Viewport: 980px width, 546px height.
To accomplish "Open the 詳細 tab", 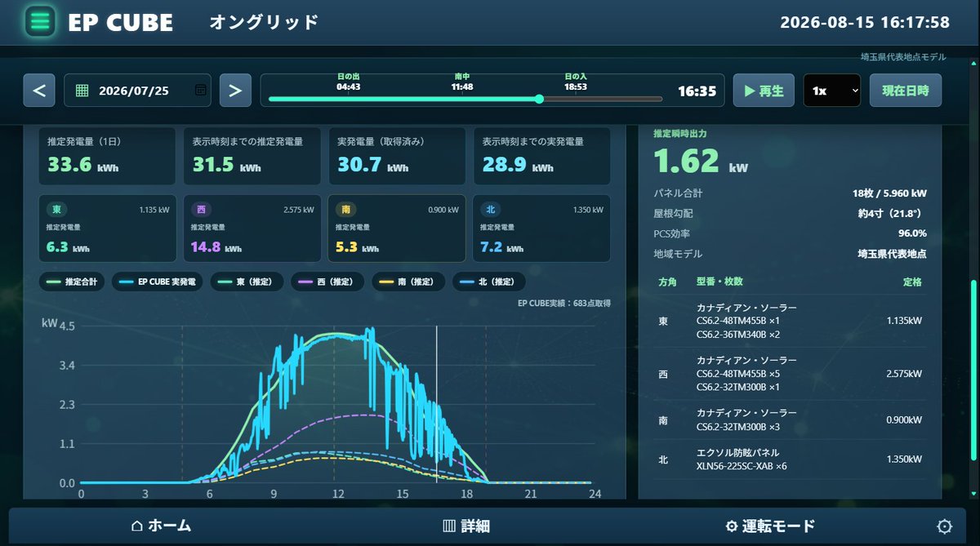I will [x=465, y=526].
